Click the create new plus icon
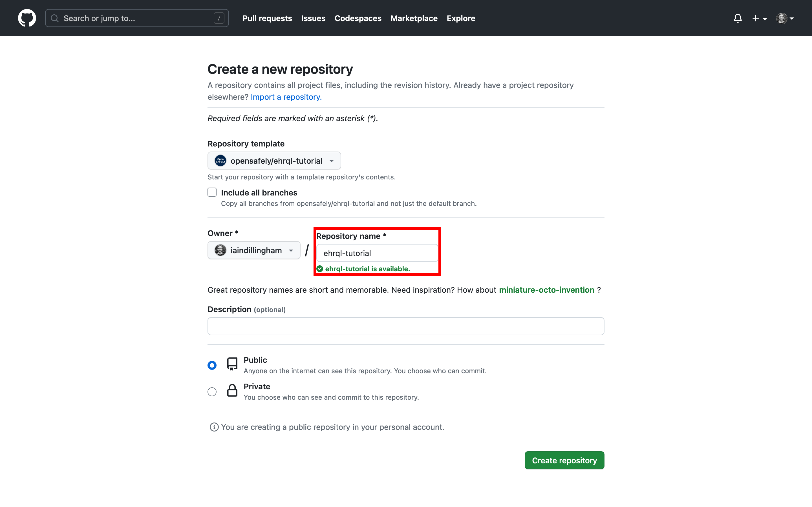This screenshot has width=812, height=507. click(756, 18)
